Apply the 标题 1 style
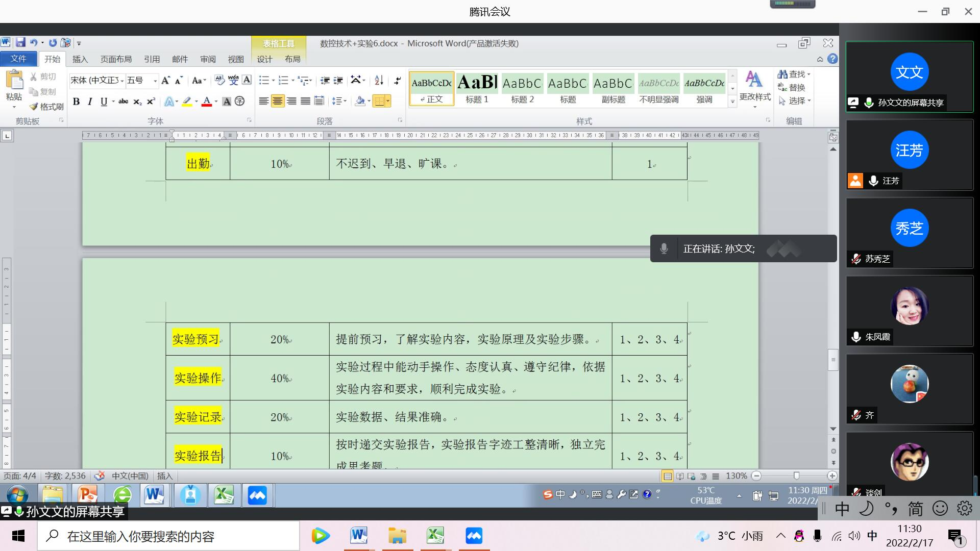The height and width of the screenshot is (551, 980). 477,89
